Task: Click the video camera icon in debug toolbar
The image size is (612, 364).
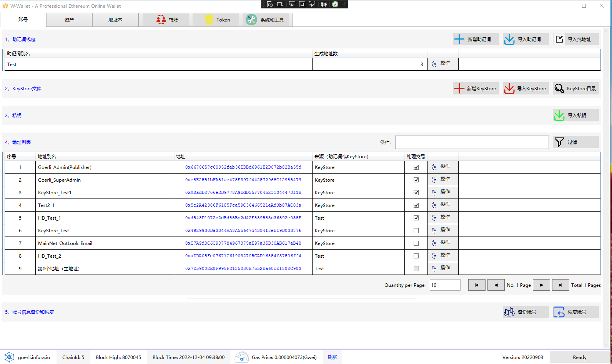Action: (x=280, y=4)
